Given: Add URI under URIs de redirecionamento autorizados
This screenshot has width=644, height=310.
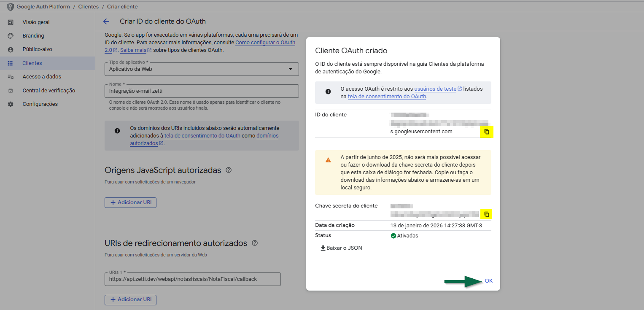Looking at the screenshot, I should click(x=131, y=299).
